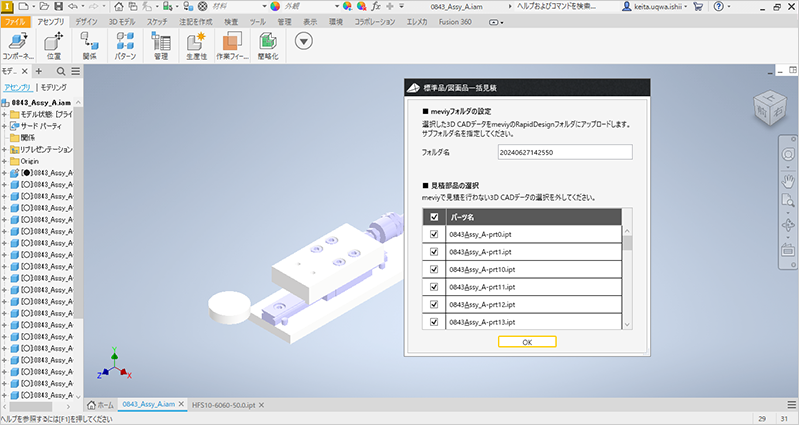Select the 位置 (Position) tool icon
The width and height of the screenshot is (799, 425).
click(54, 42)
